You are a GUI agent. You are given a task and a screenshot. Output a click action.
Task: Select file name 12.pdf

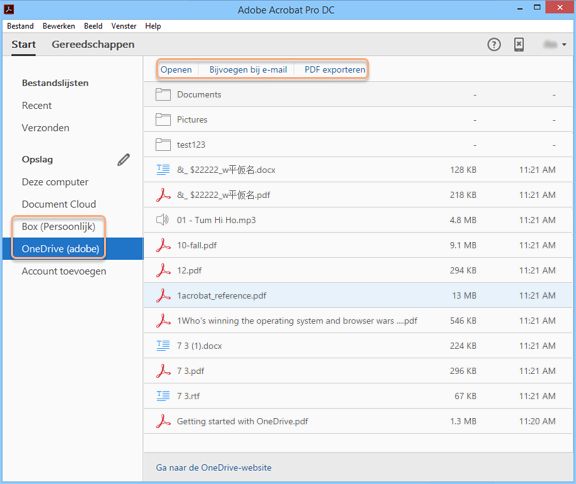click(189, 271)
